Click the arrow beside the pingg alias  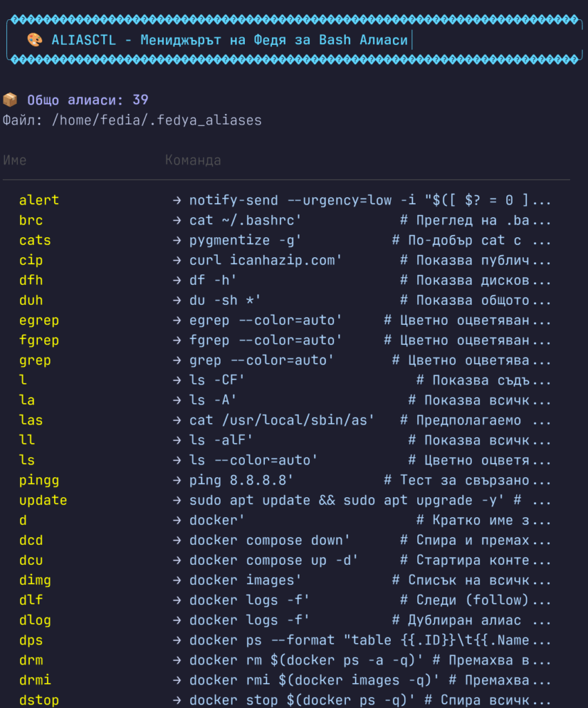176,481
